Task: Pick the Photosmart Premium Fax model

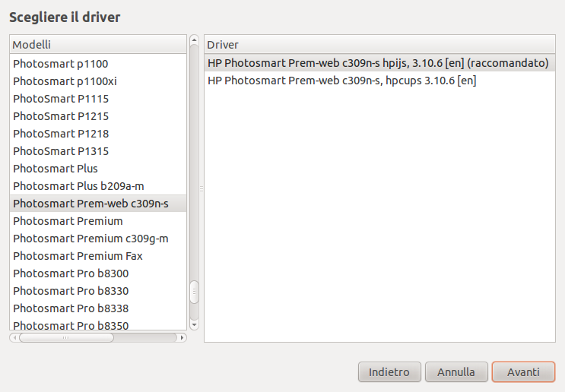Action: [x=98, y=256]
